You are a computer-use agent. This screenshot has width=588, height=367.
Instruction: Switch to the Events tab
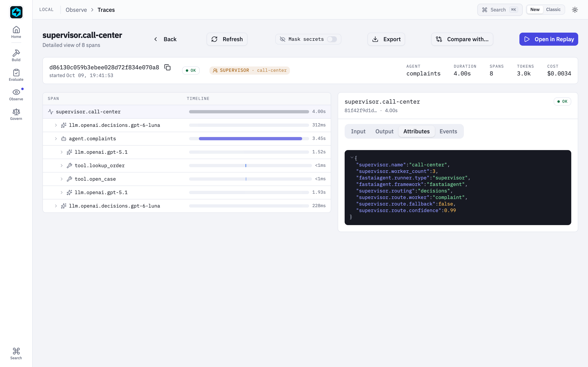(448, 131)
